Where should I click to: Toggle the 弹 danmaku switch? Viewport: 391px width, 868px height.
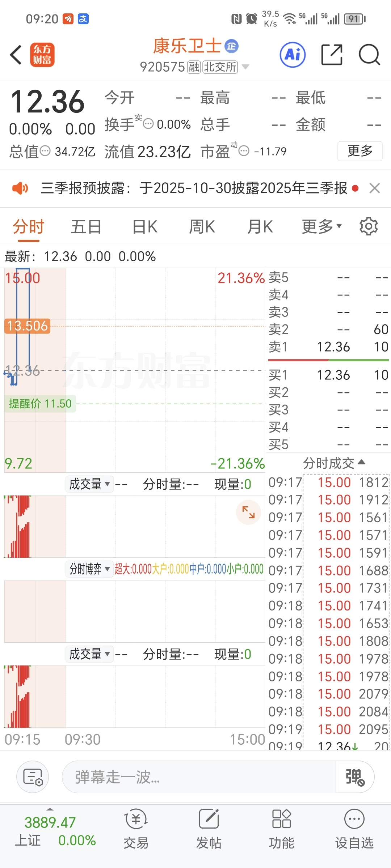355,777
